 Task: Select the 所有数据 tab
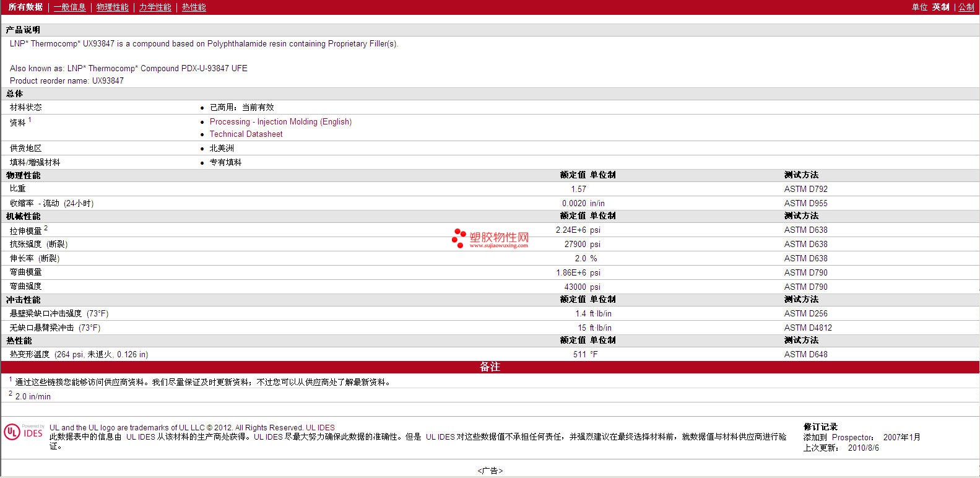pyautogui.click(x=25, y=7)
